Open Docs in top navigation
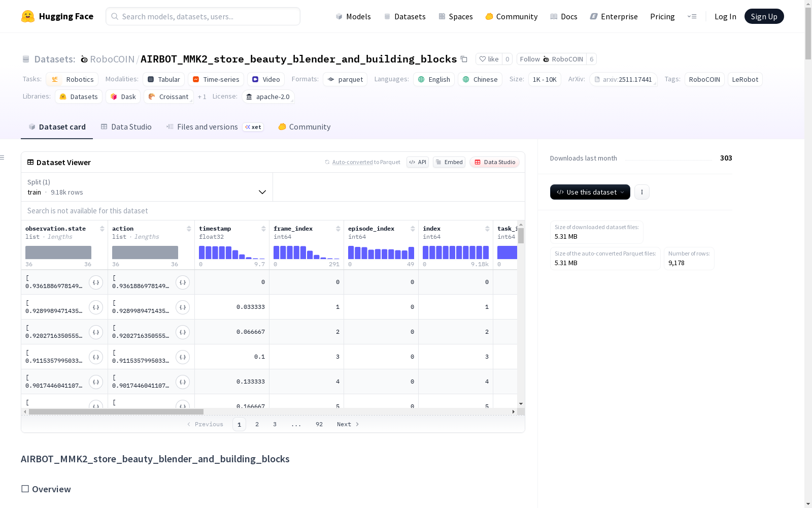This screenshot has height=508, width=812. point(564,16)
